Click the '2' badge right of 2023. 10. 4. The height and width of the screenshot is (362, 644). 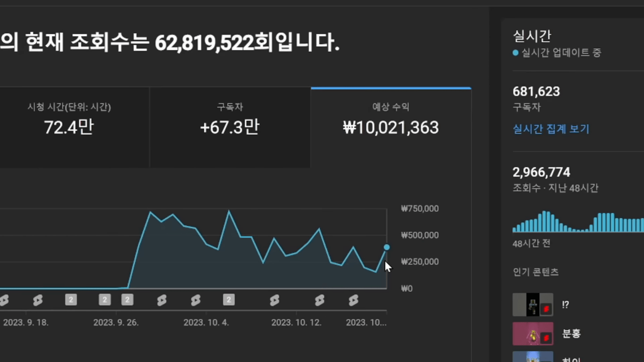pyautogui.click(x=229, y=300)
